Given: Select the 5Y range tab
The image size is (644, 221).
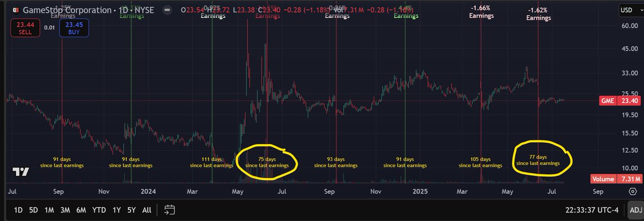Looking at the screenshot, I should (131, 209).
